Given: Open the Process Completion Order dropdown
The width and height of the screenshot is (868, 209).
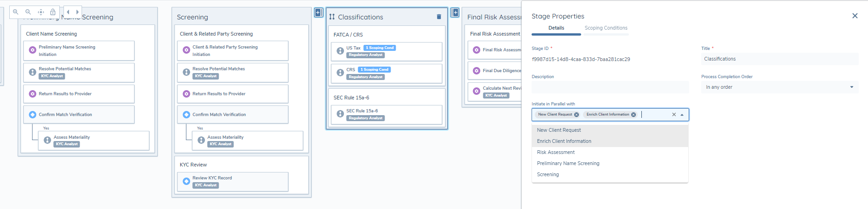Looking at the screenshot, I should 779,87.
